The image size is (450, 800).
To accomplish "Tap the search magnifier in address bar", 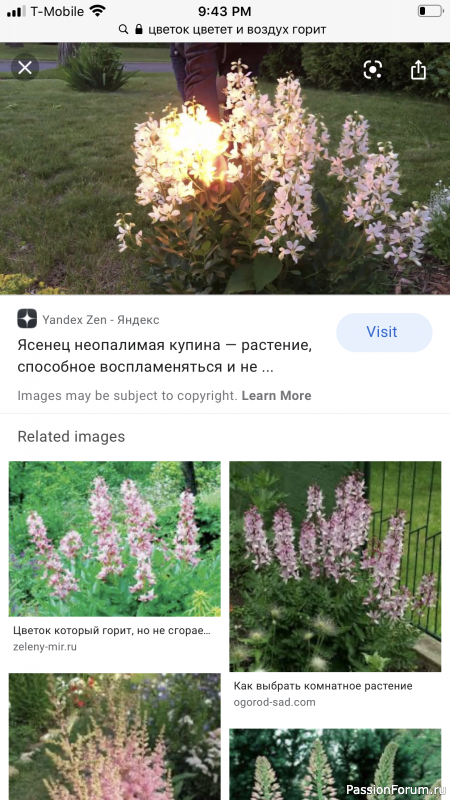I will (123, 29).
